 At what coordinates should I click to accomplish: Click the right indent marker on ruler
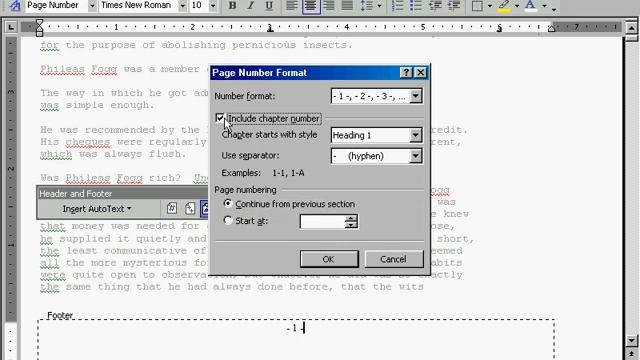pyautogui.click(x=551, y=28)
